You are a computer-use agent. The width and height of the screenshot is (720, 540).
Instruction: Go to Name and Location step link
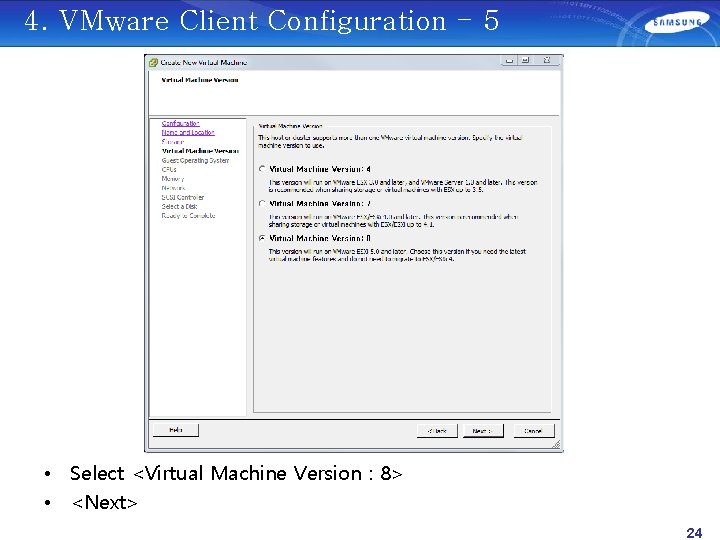pos(188,132)
